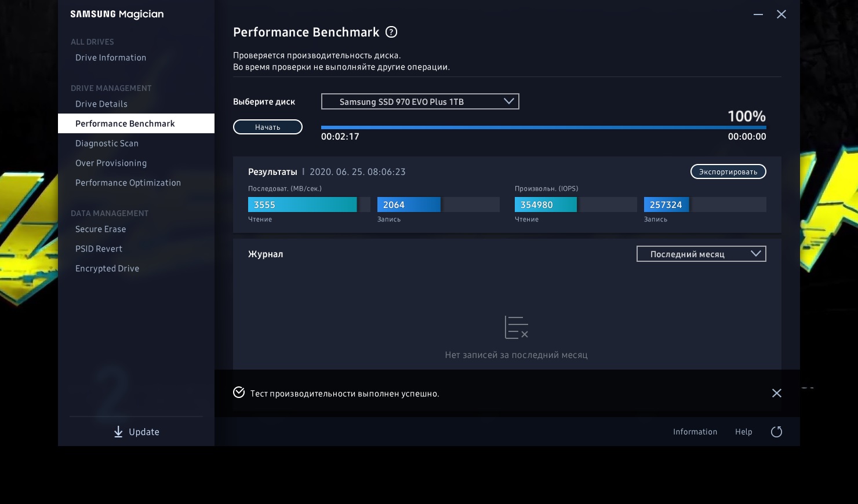Click the ALL DRIVES section header
Image resolution: width=858 pixels, height=504 pixels.
click(92, 42)
